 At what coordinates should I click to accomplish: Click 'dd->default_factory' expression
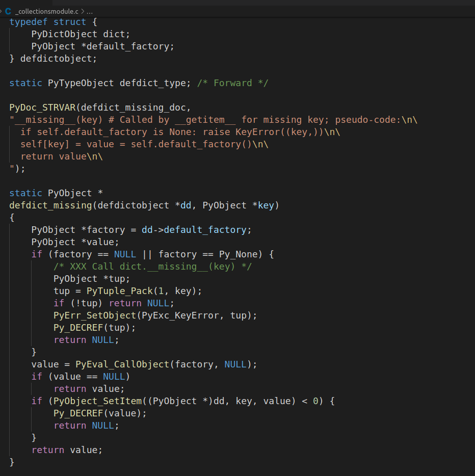(194, 230)
